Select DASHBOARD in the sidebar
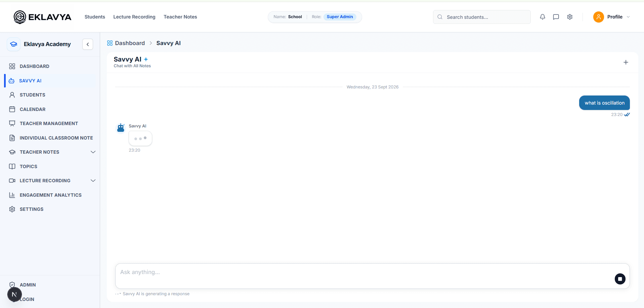 pyautogui.click(x=35, y=66)
